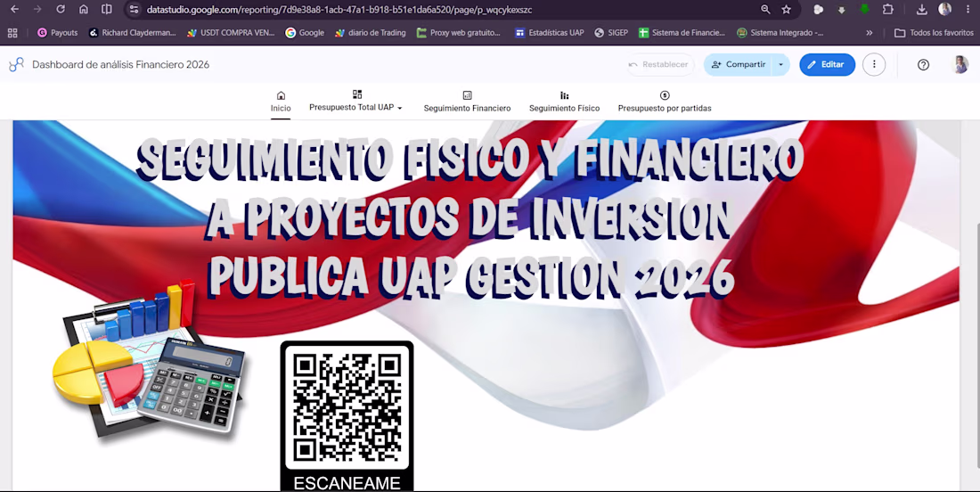The image size is (980, 492).
Task: Click the Compartir button
Action: click(x=738, y=64)
